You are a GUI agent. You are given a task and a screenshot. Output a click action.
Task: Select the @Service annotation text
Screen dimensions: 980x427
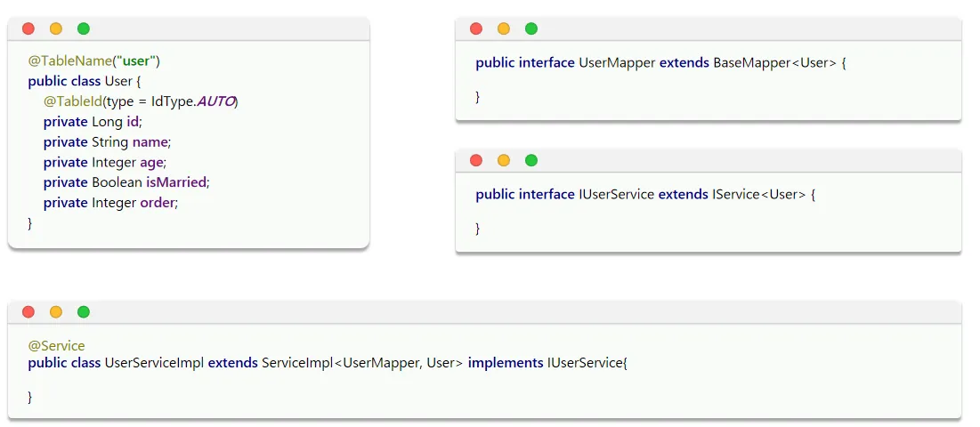(56, 346)
